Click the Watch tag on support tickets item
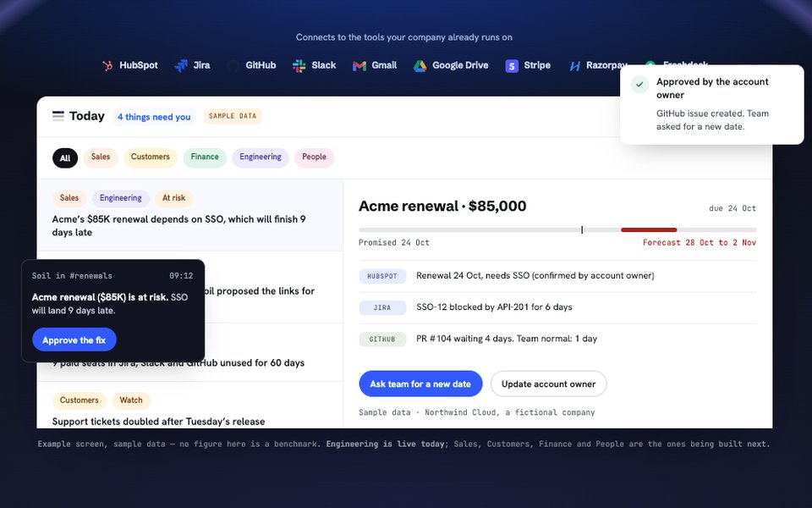812x508 pixels. (131, 400)
